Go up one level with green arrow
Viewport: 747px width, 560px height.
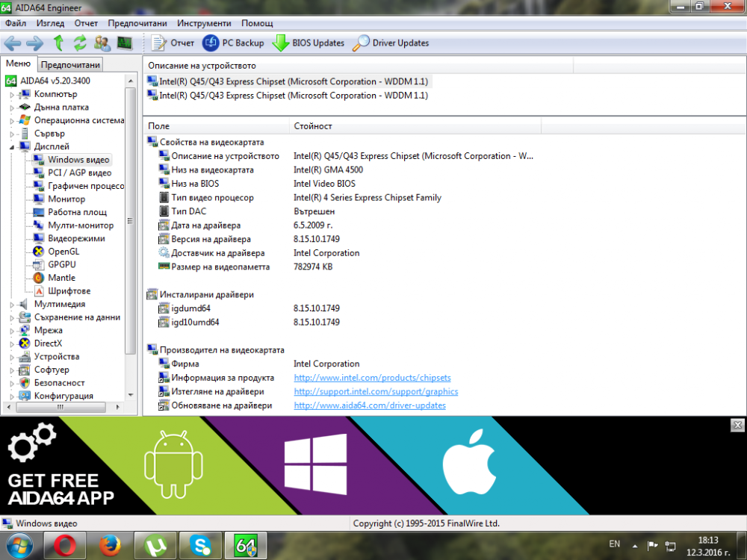coord(58,43)
